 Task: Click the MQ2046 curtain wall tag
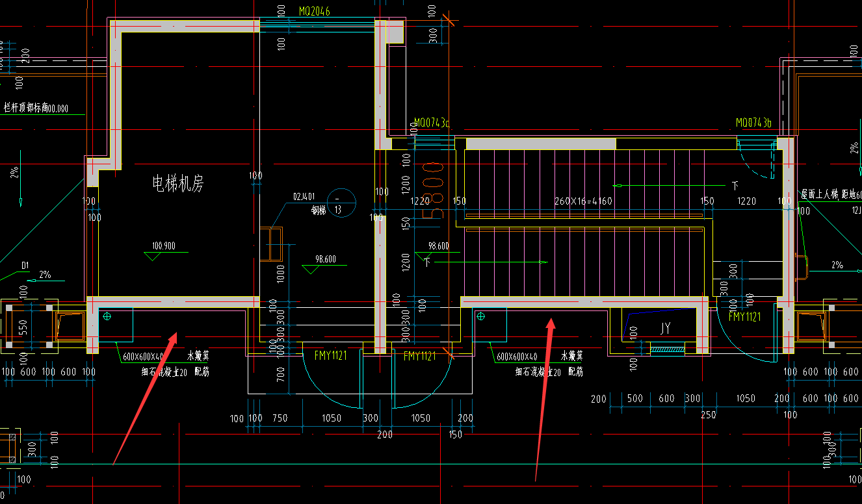coord(315,12)
